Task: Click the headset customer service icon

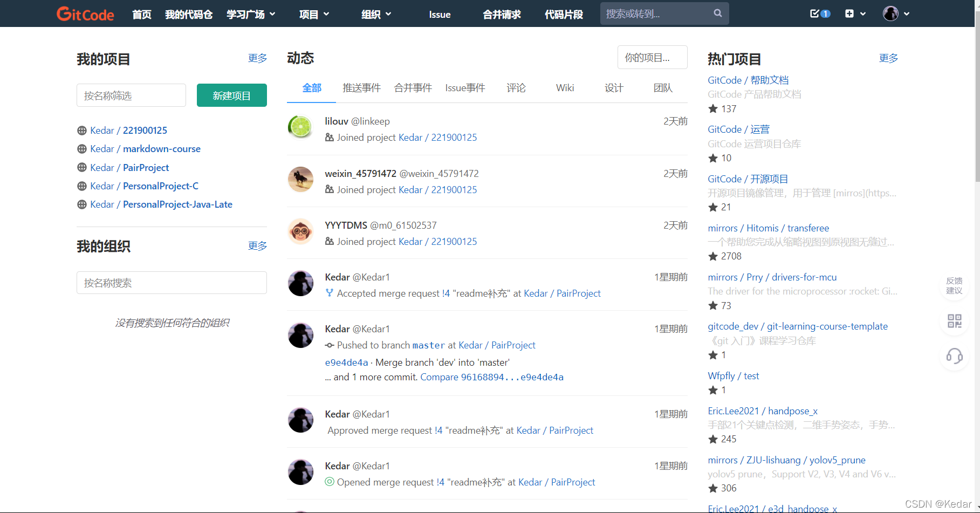Action: [954, 356]
